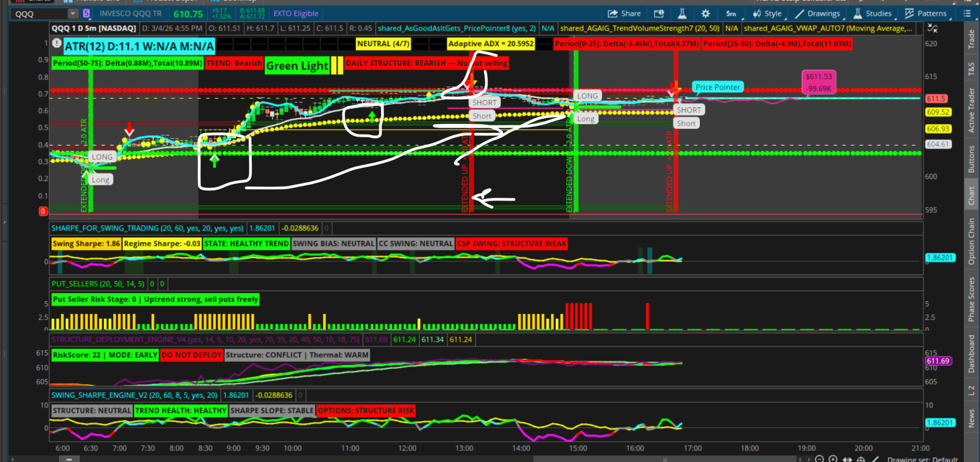
Task: Click the zoom in magnifier icon
Action: pyautogui.click(x=832, y=458)
